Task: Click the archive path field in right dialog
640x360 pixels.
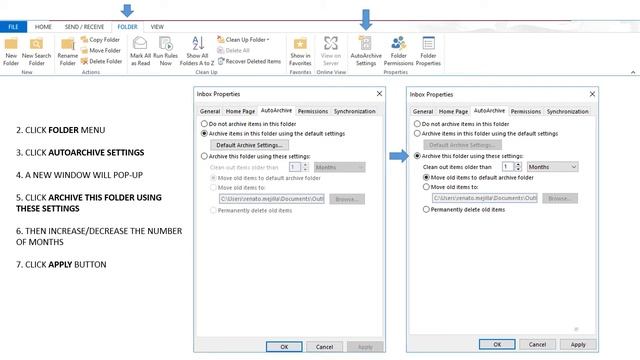Action: click(x=484, y=198)
